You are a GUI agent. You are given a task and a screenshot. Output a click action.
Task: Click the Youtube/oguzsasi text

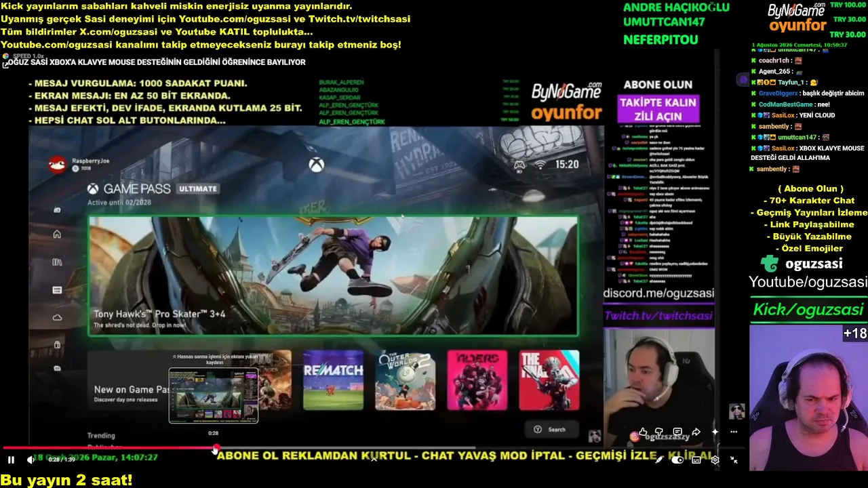(808, 282)
